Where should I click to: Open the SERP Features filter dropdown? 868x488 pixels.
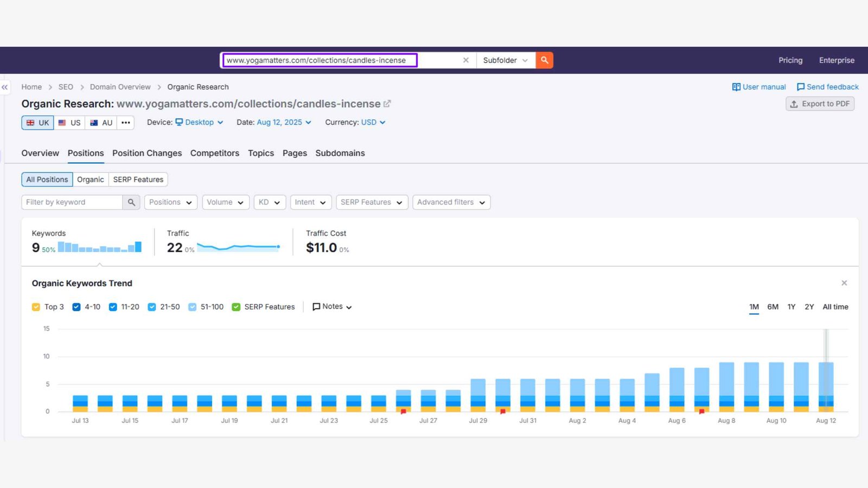tap(372, 202)
